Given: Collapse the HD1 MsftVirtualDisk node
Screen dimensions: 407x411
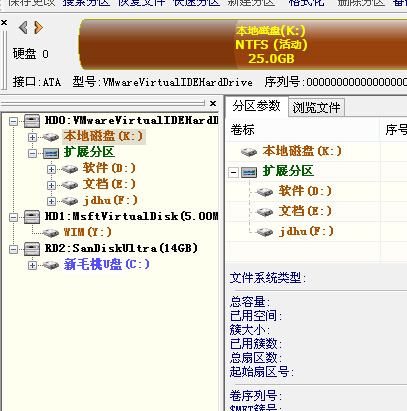Looking at the screenshot, I should click(13, 217).
